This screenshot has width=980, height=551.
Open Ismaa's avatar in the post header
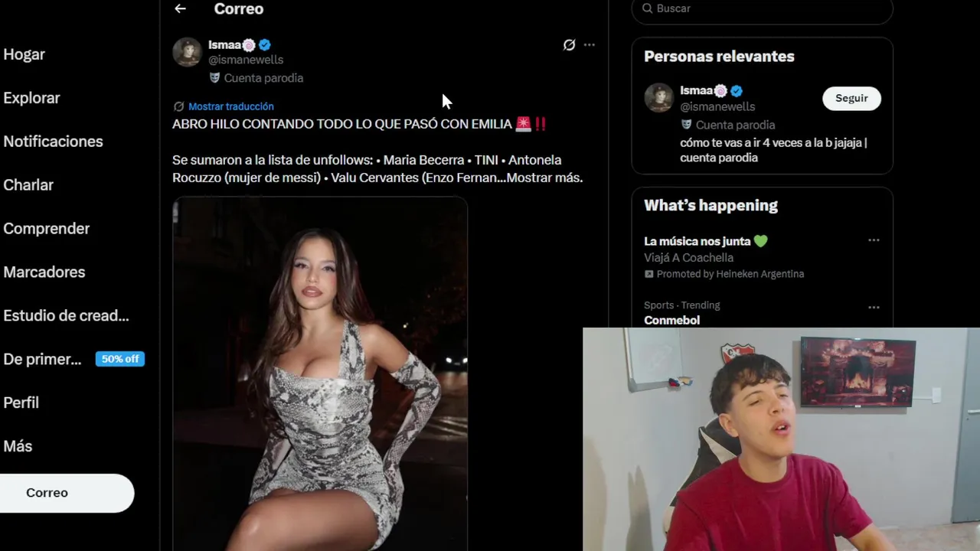(x=187, y=52)
